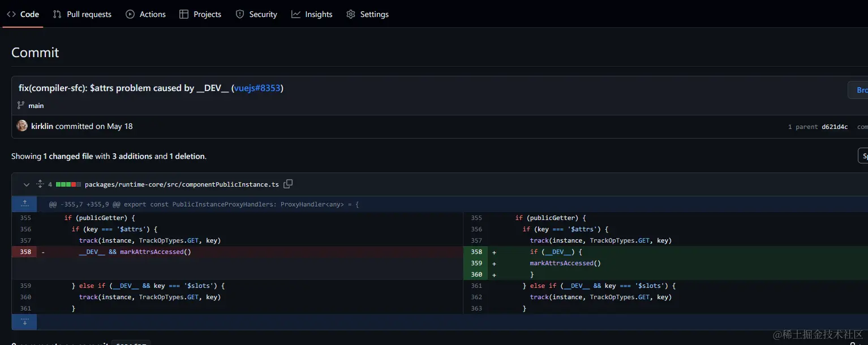Select added line number 360
Screen dimensions: 868x345
[x=476, y=274]
